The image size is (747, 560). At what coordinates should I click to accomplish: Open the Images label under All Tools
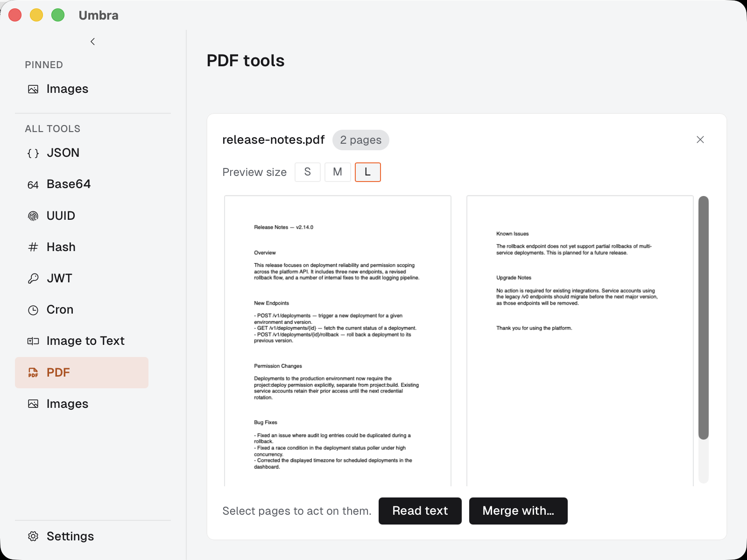[x=67, y=404]
